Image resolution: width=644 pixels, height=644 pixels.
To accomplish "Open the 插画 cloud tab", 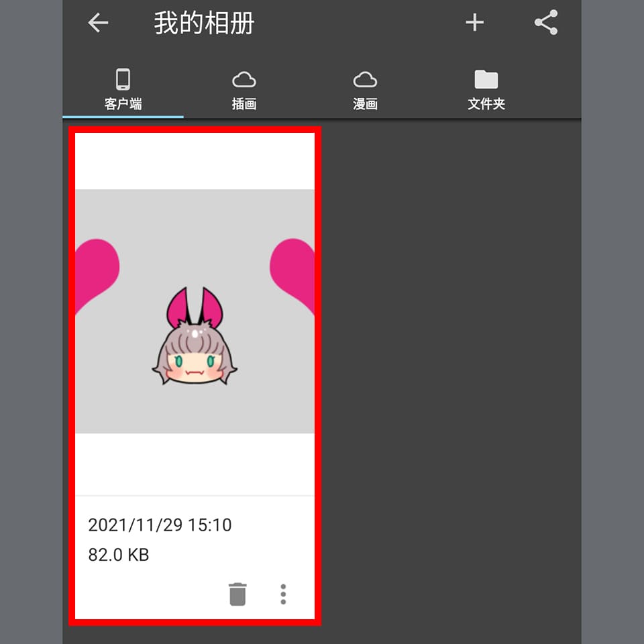I will 244,90.
